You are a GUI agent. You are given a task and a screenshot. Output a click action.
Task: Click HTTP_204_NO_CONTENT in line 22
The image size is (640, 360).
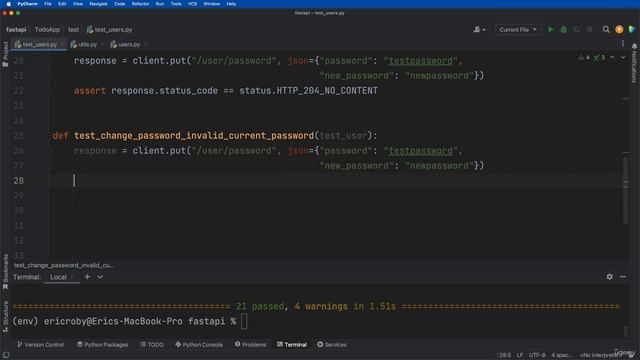pyautogui.click(x=327, y=91)
